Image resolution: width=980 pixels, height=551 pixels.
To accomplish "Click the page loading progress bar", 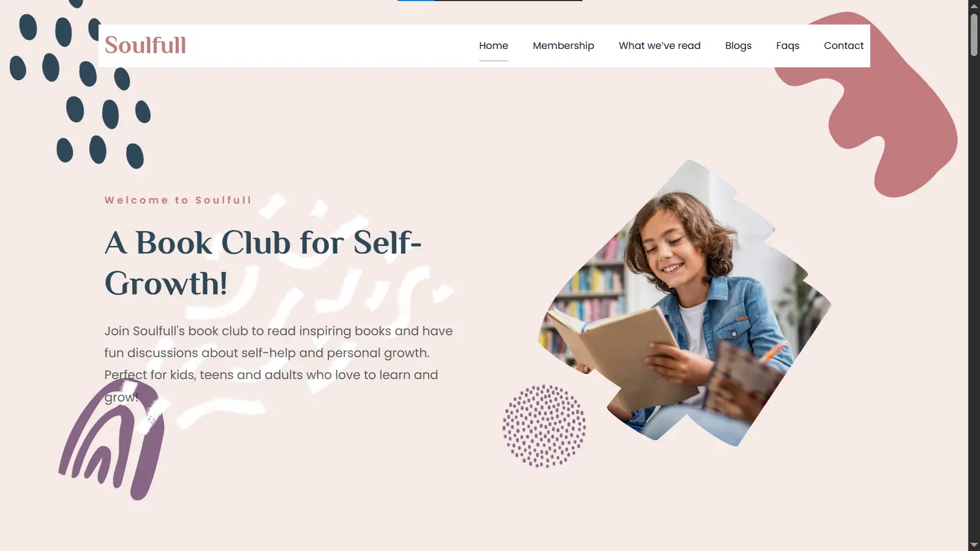I will (x=490, y=1).
